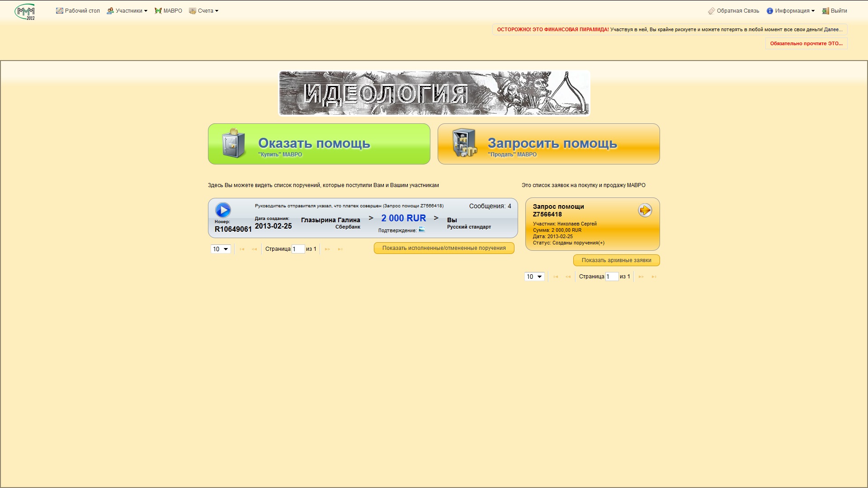Go to previous page of orders list
The width and height of the screenshot is (868, 488).
(255, 249)
